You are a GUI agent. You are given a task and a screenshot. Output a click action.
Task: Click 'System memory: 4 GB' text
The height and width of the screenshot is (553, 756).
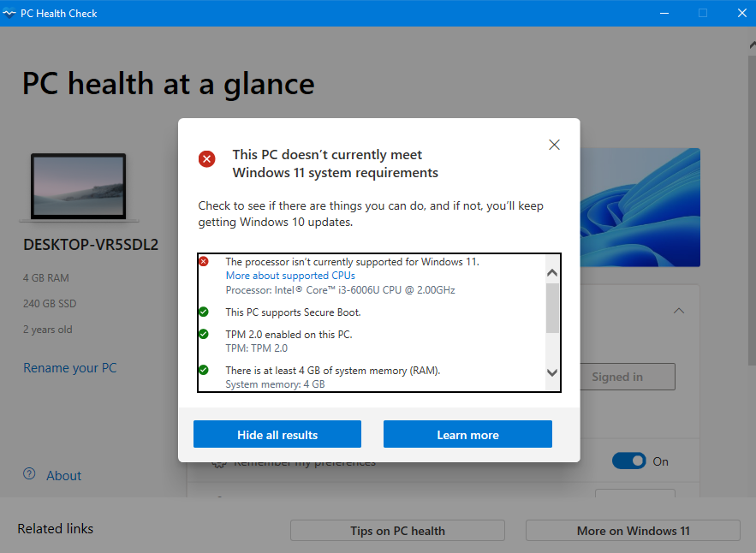pos(276,384)
